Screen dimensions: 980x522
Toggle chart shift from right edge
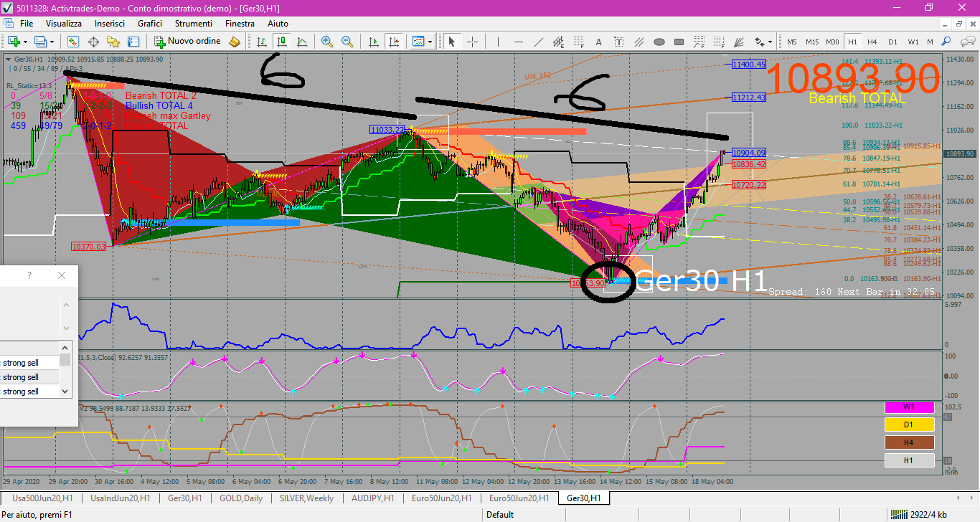click(x=394, y=42)
